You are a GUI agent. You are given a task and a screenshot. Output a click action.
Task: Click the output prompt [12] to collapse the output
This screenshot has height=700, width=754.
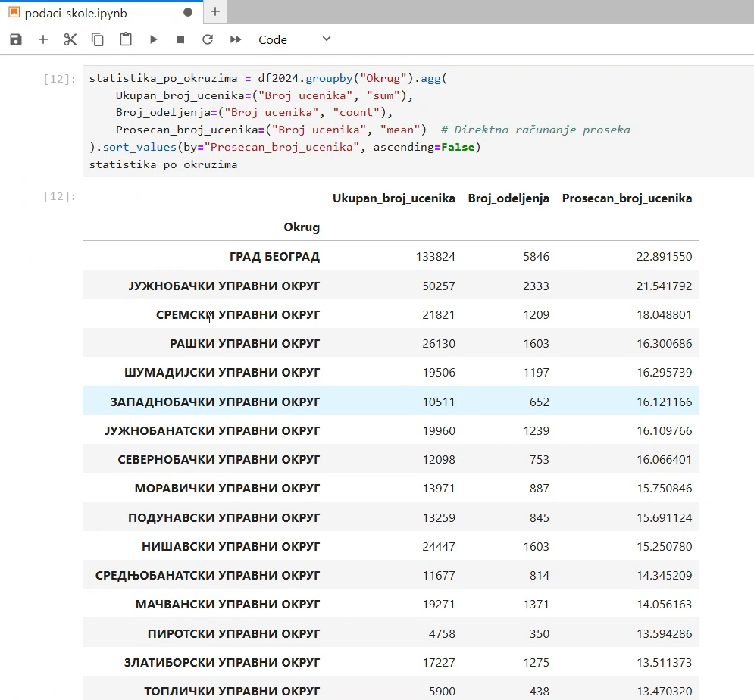[x=60, y=196]
